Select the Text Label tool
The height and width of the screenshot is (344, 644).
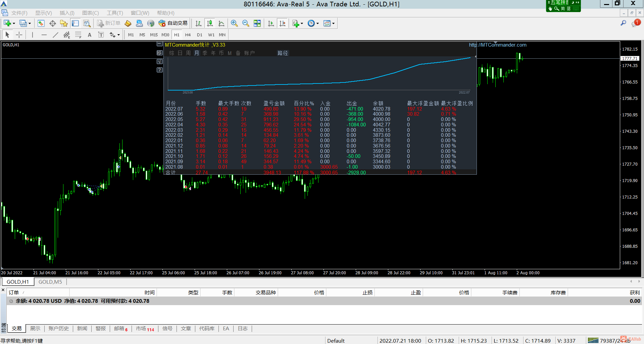pyautogui.click(x=101, y=35)
